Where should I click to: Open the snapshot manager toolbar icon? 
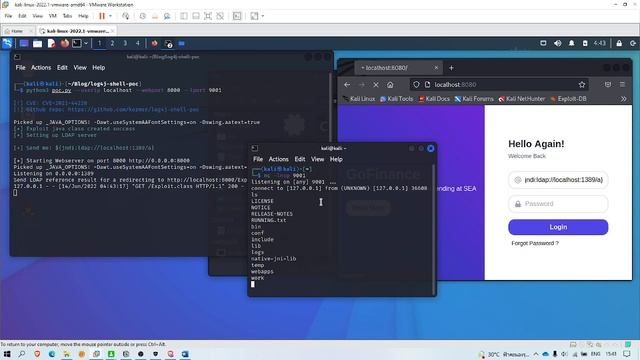(x=167, y=16)
